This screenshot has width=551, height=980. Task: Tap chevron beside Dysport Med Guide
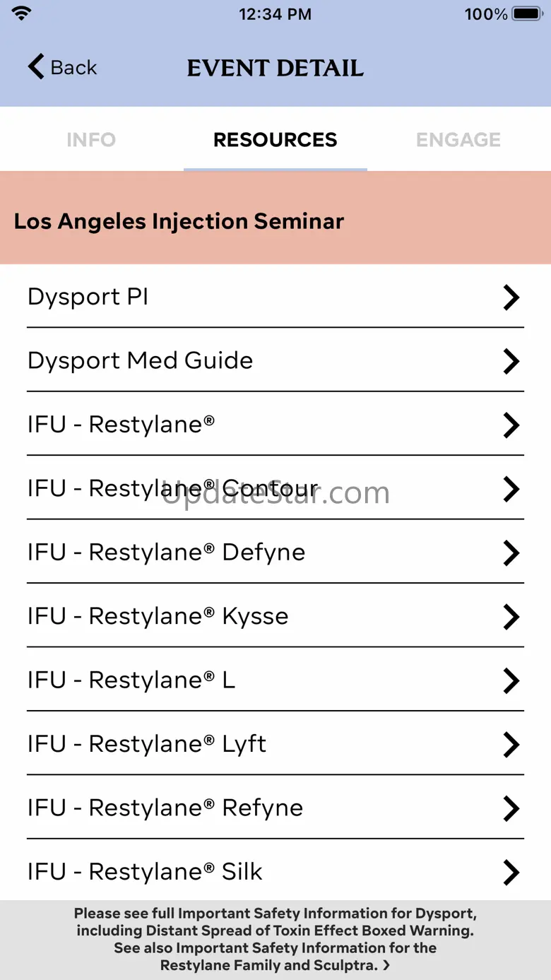[511, 361]
